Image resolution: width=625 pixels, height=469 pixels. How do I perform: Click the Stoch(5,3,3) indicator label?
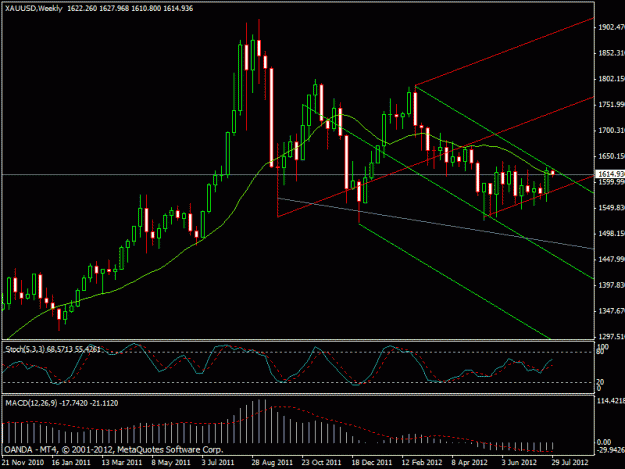25,349
